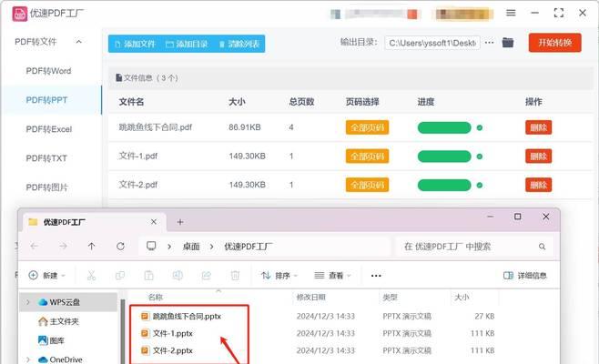This screenshot has width=599, height=364.
Task: Open the 查看 view dropdown
Action: tap(332, 276)
